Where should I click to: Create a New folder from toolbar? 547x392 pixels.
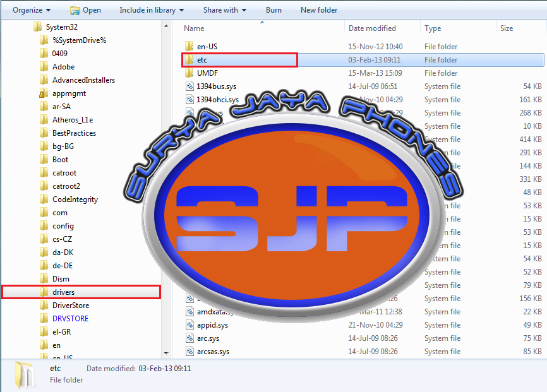point(319,10)
